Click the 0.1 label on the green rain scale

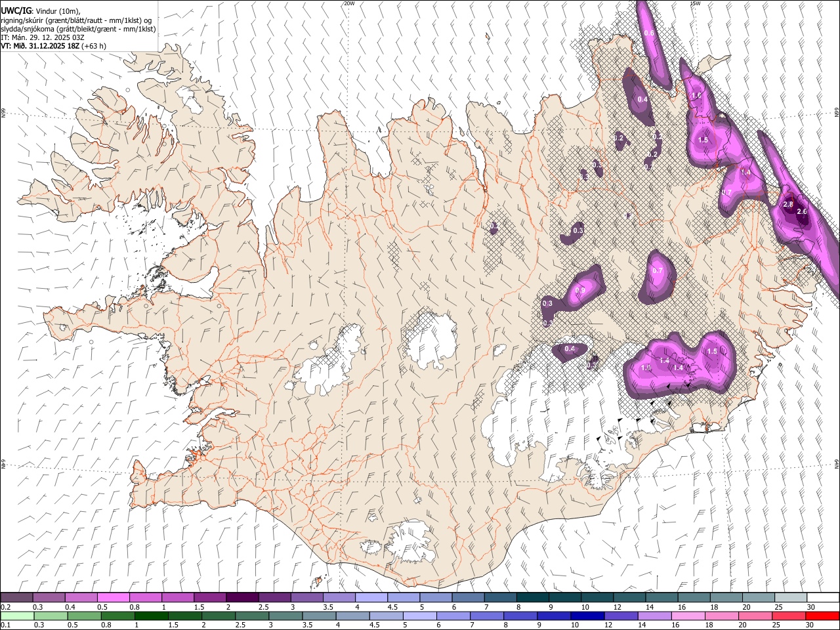pyautogui.click(x=4, y=625)
